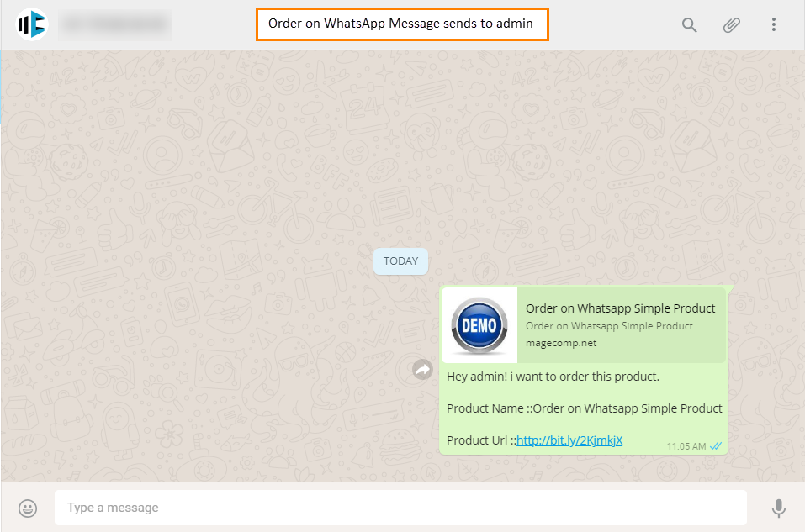
Task: Open the DEMO product preview thumbnail
Action: 479,325
